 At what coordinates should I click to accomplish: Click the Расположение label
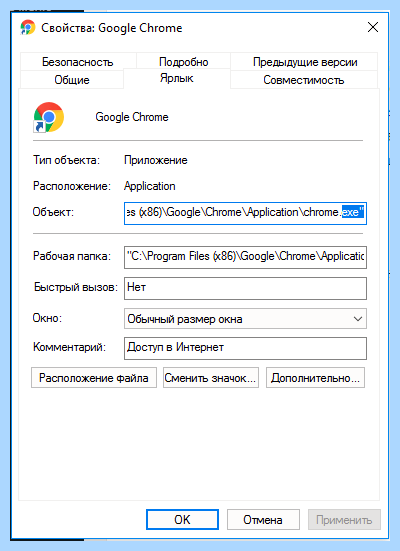(72, 186)
